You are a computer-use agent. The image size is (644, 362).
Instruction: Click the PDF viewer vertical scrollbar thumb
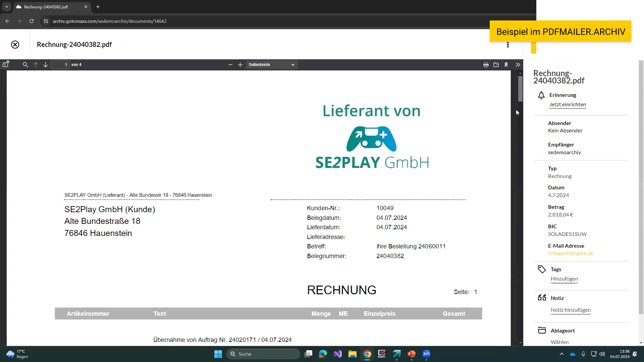(x=520, y=89)
